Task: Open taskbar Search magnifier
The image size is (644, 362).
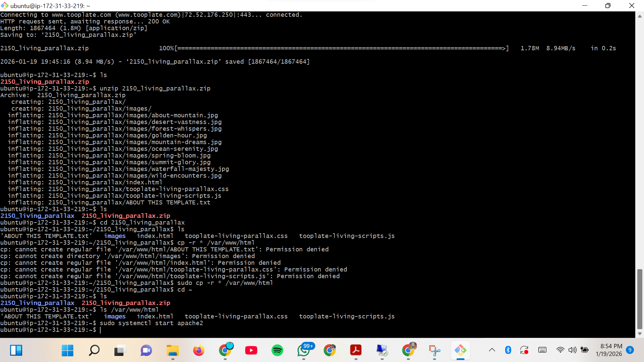Action: (x=94, y=350)
